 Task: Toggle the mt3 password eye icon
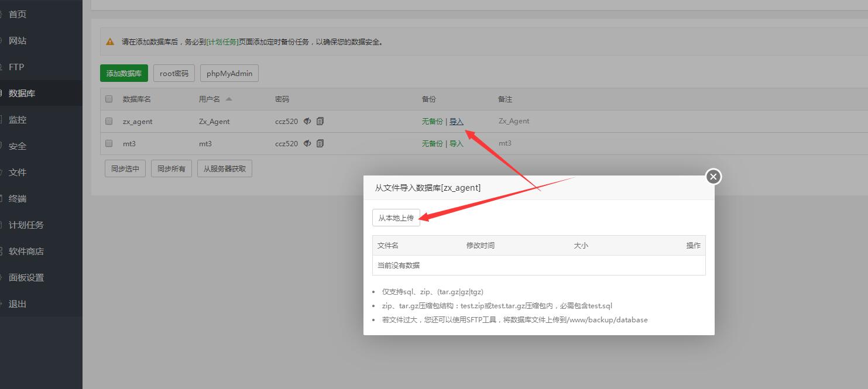coord(307,143)
